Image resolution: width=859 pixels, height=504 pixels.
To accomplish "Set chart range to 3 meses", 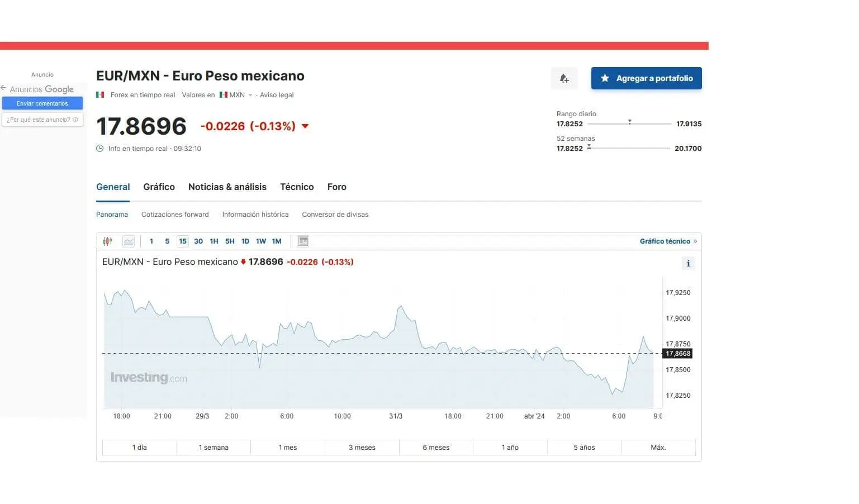I will (362, 448).
